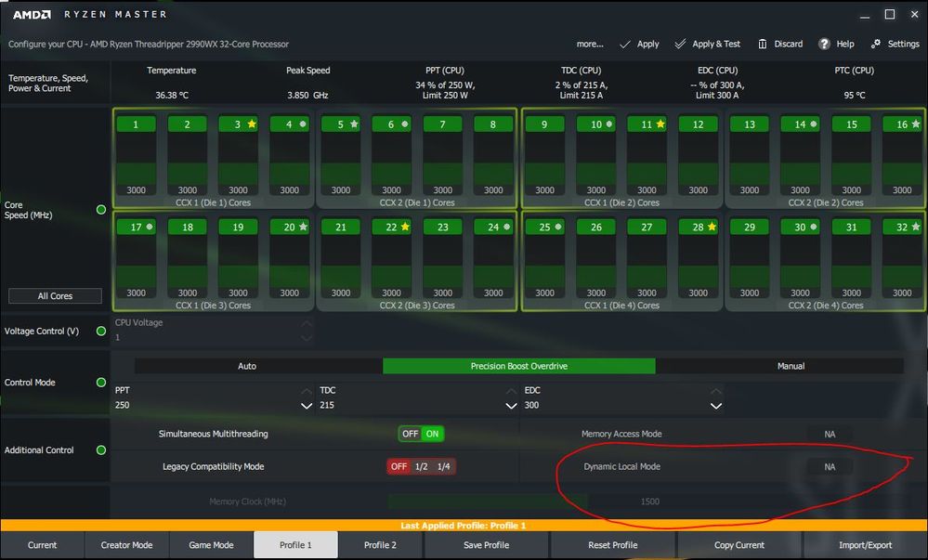Viewport: 928px width, 560px height.
Task: Click the gray star on core 5
Action: 354,124
